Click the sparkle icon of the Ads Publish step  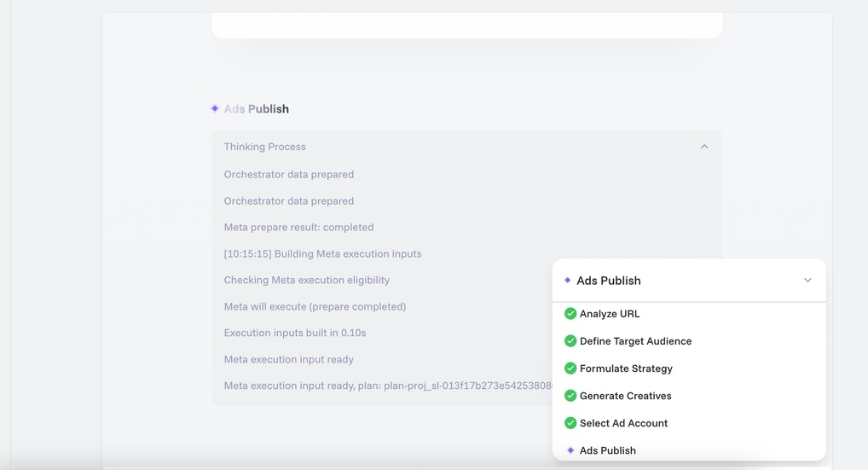click(x=570, y=450)
